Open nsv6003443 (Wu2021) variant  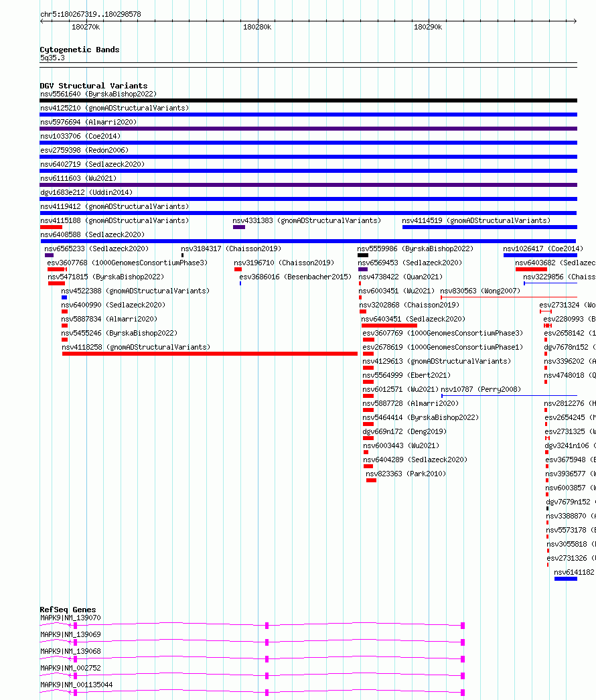pos(401,445)
